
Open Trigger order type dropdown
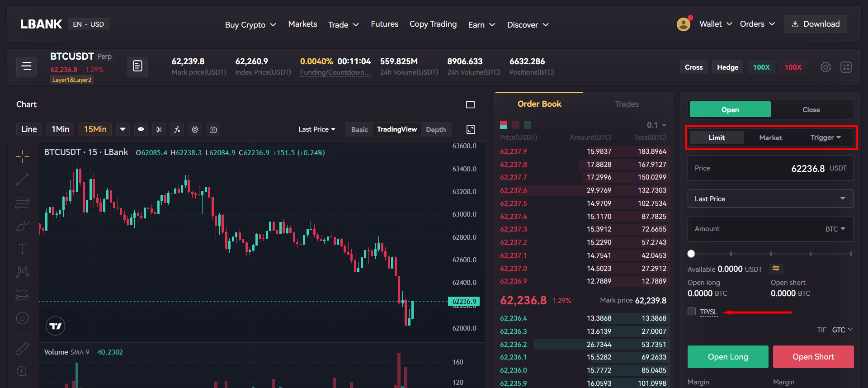[x=826, y=137]
